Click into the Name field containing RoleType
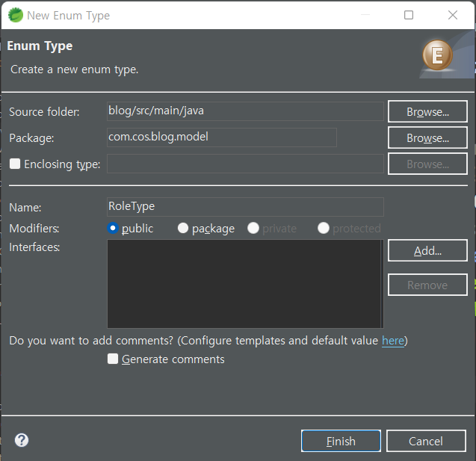This screenshot has width=476, height=461. tap(245, 207)
